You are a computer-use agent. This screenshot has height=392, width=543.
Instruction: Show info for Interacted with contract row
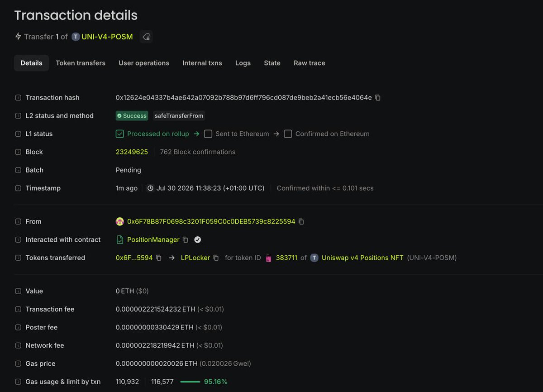18,240
